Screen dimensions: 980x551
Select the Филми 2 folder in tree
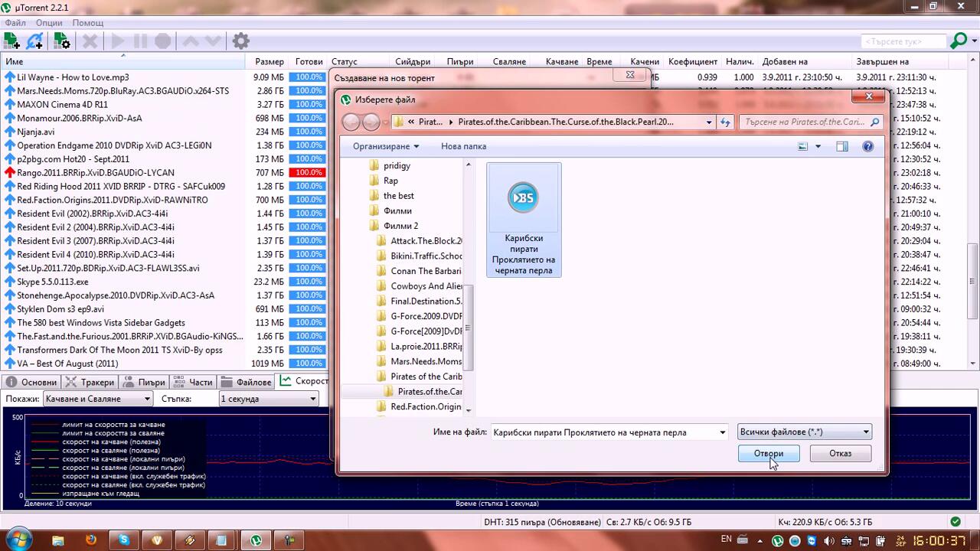point(400,226)
